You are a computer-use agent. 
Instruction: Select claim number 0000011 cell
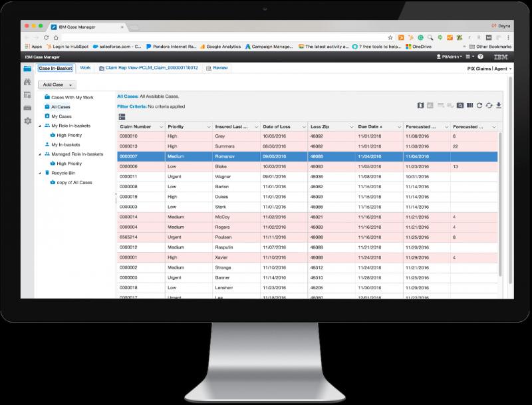(141, 177)
